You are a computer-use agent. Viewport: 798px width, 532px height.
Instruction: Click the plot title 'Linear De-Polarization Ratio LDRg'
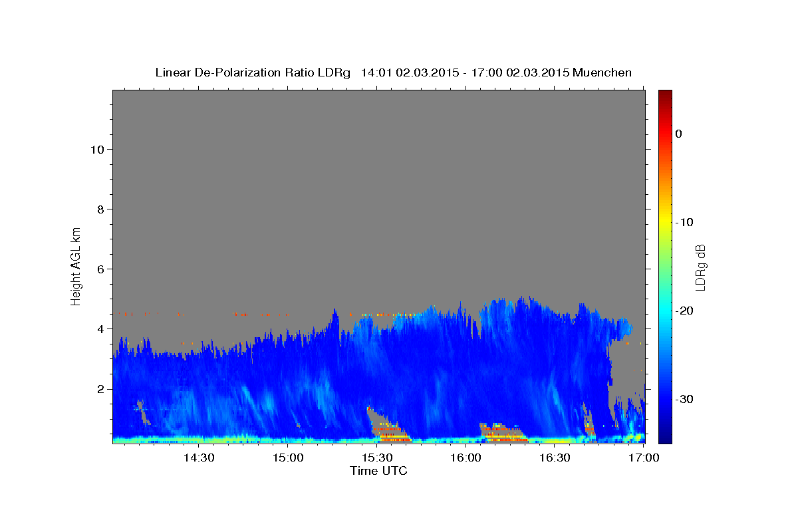[253, 72]
